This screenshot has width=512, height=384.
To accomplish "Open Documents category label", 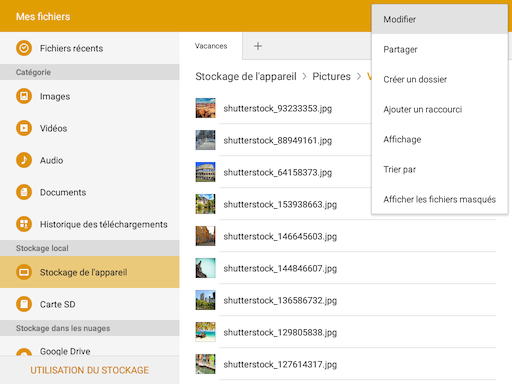I will (63, 192).
